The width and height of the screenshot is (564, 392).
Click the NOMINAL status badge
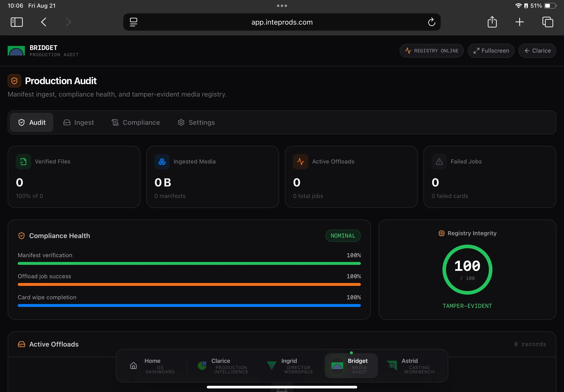343,236
